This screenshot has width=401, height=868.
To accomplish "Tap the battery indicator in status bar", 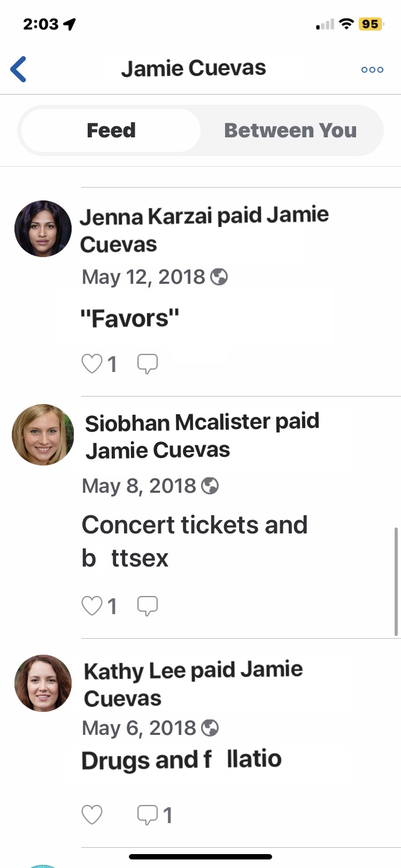I will point(371,24).
